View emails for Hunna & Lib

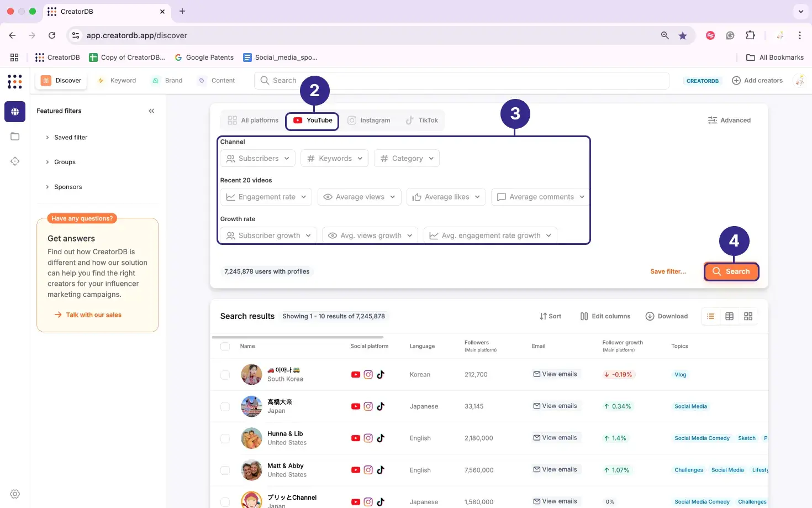[555, 438]
